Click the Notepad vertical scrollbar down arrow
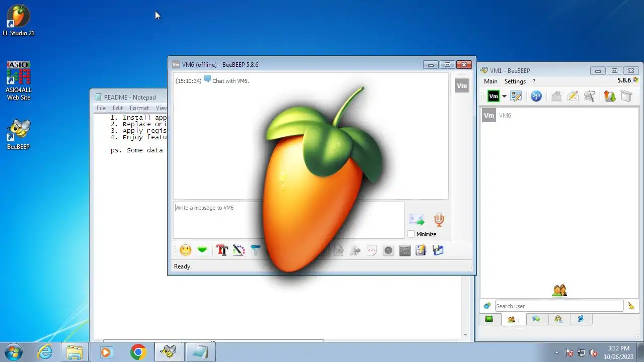Viewport: 644px width, 362px height. [x=465, y=334]
